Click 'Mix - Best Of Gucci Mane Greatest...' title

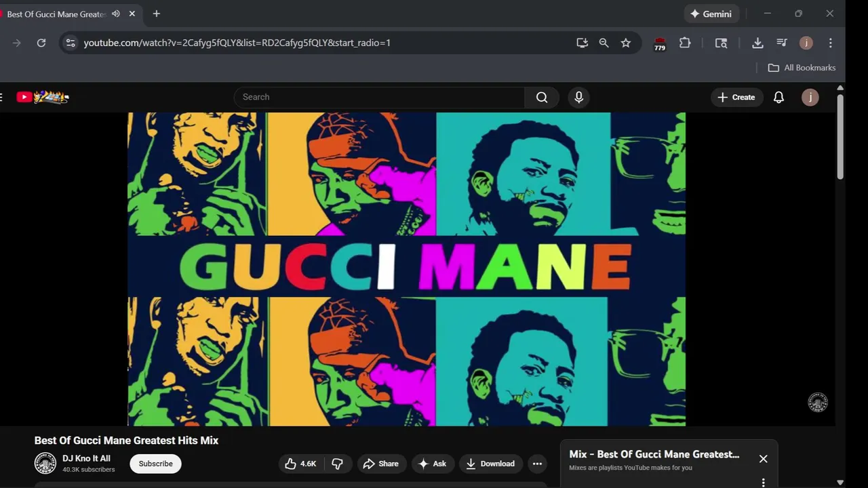point(654,454)
